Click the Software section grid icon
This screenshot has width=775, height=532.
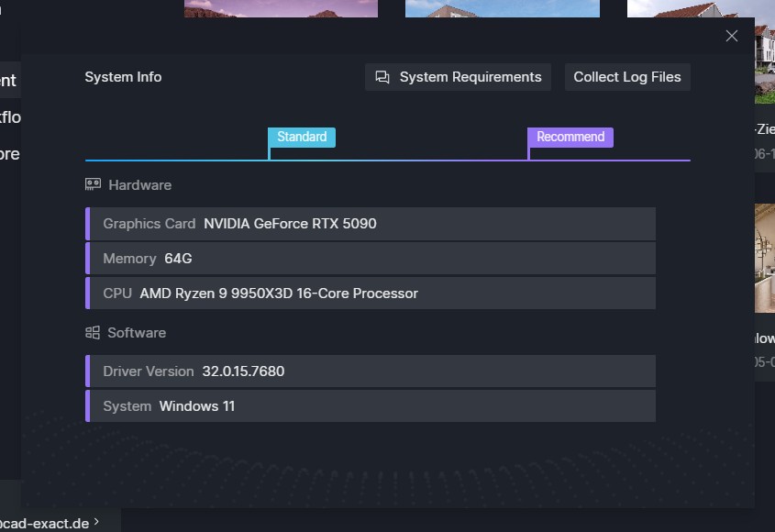93,333
